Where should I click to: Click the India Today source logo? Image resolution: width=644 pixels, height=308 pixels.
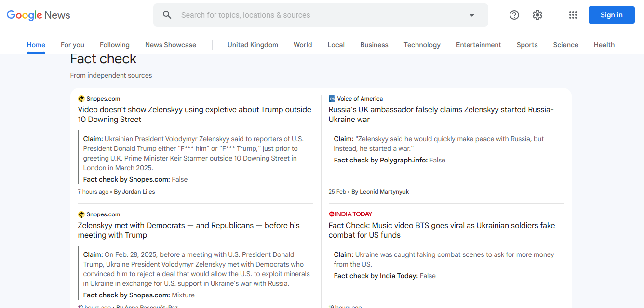coord(350,214)
